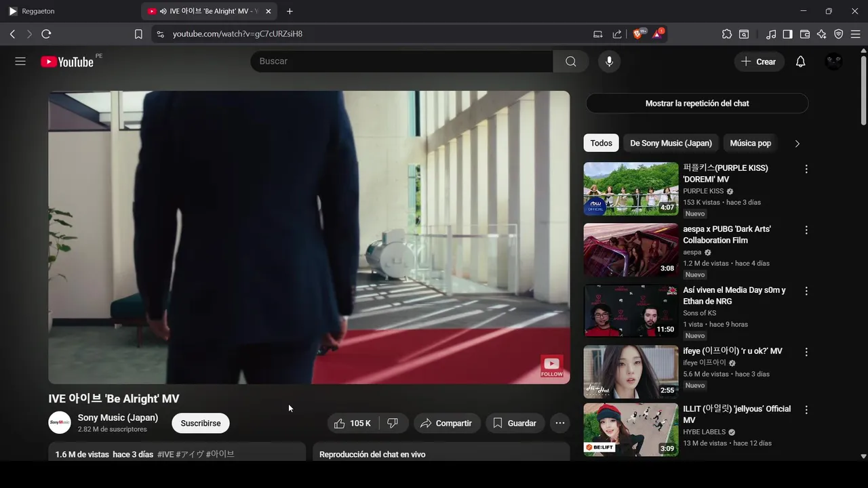Click the Guardar button
Viewport: 868px width, 488px height.
(x=515, y=423)
